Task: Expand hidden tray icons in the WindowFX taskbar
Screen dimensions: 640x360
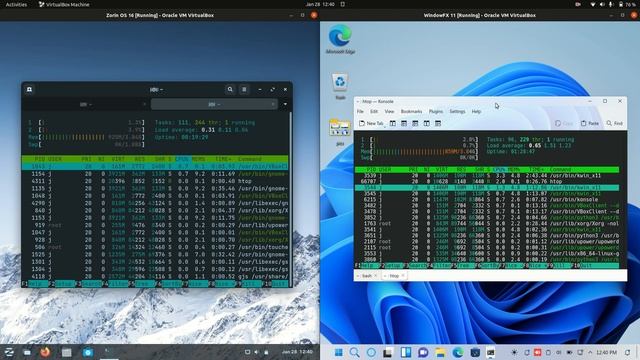Action: (590, 352)
